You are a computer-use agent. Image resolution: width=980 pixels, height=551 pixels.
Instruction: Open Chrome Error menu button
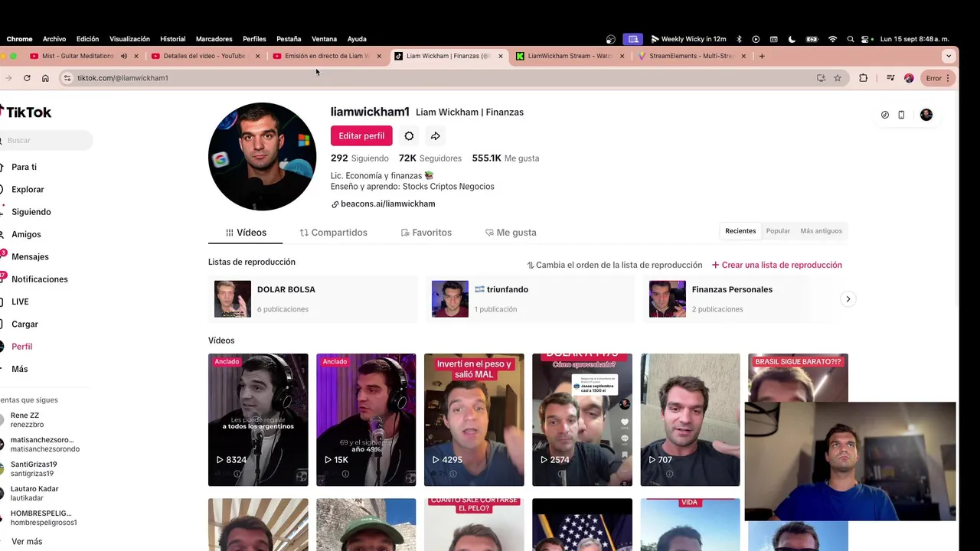click(938, 78)
